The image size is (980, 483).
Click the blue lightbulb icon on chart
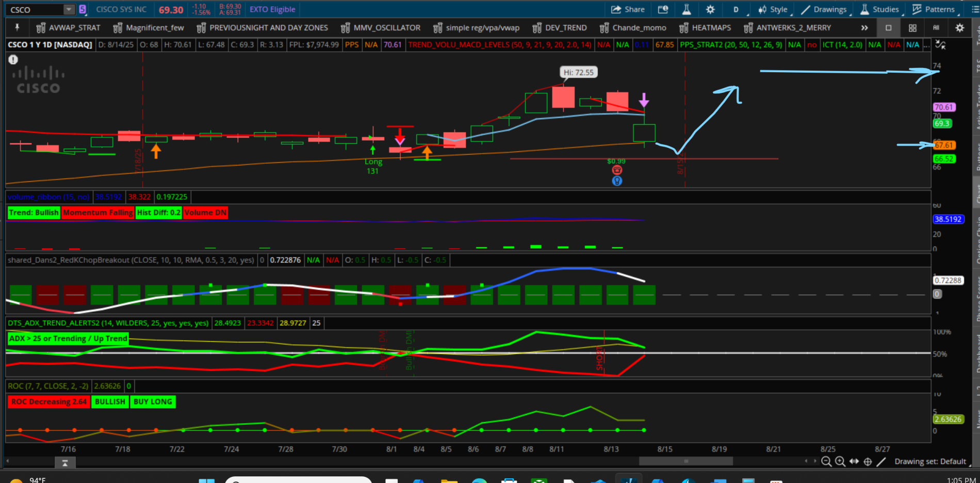(x=617, y=181)
